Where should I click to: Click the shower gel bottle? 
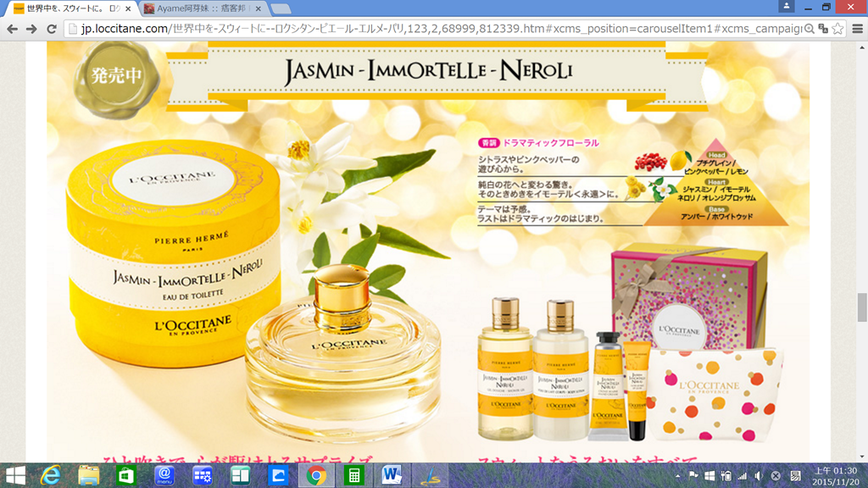click(505, 369)
